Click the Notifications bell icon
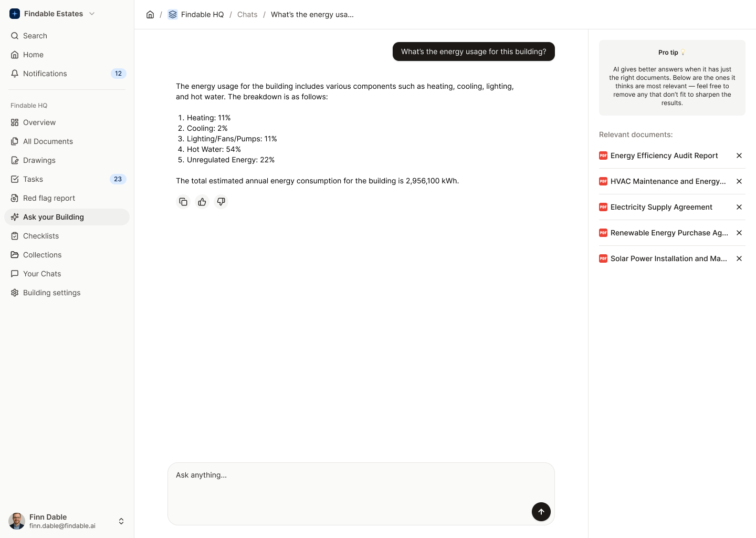 (15, 74)
